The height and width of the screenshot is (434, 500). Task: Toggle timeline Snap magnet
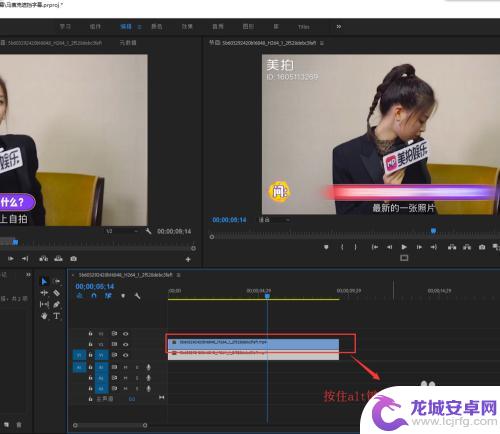click(x=94, y=296)
